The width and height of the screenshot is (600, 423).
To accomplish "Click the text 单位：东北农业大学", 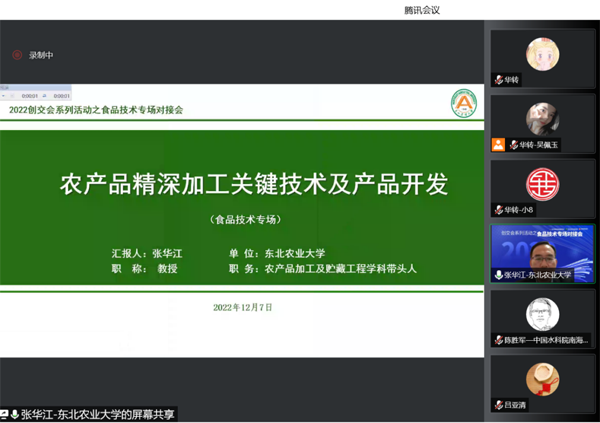I will point(277,253).
